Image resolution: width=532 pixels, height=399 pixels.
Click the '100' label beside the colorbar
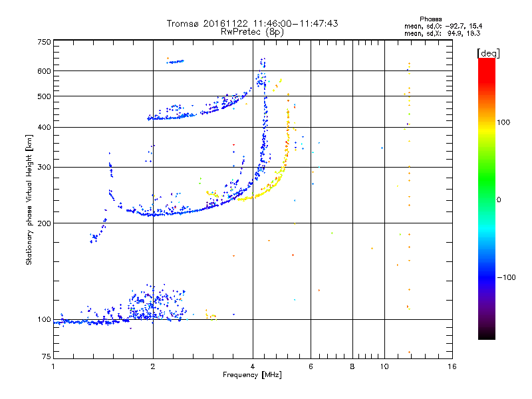click(x=503, y=122)
